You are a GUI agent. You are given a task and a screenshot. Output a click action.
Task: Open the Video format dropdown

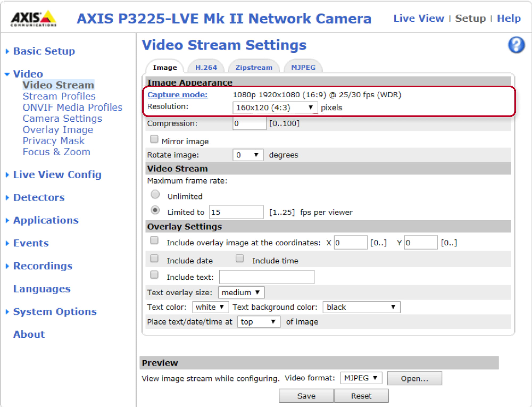[361, 378]
